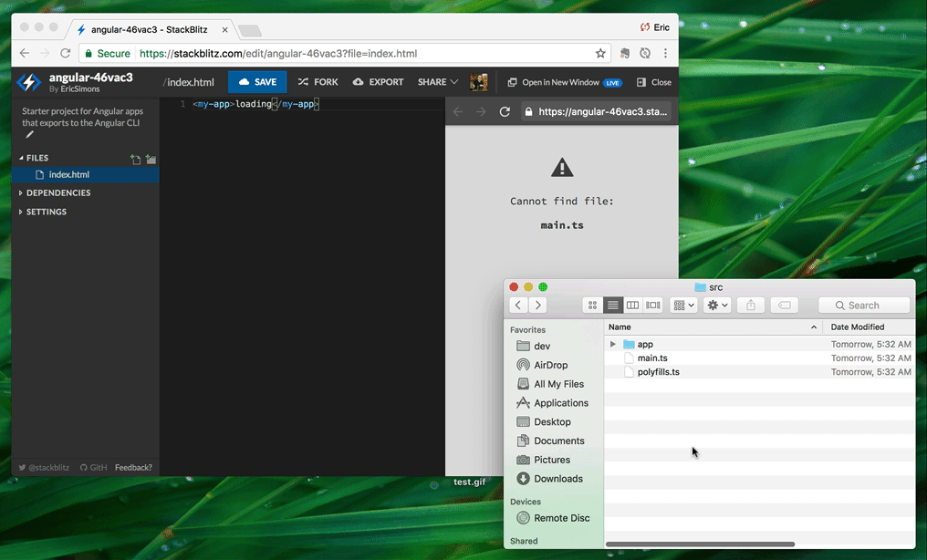Create a new folder in the FILES panel
This screenshot has height=560, width=927.
[x=151, y=158]
